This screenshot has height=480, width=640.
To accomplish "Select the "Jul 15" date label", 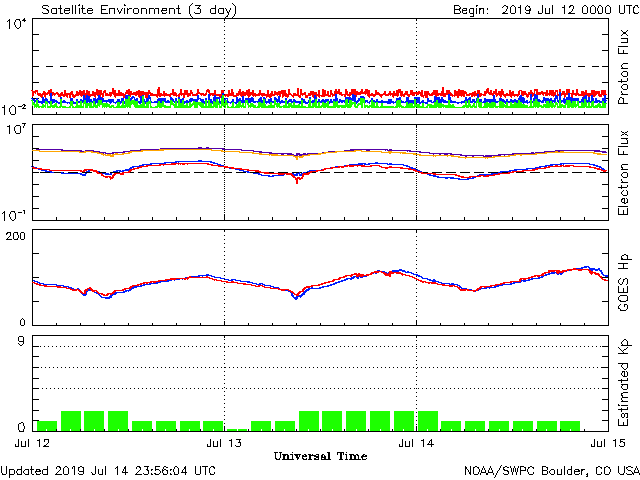I will pos(608,443).
